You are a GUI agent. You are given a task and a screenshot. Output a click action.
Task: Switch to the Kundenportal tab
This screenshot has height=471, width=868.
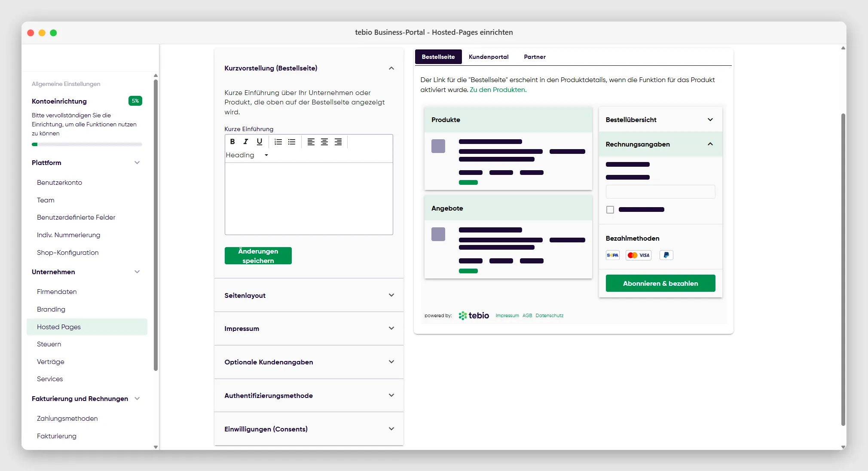coord(489,57)
